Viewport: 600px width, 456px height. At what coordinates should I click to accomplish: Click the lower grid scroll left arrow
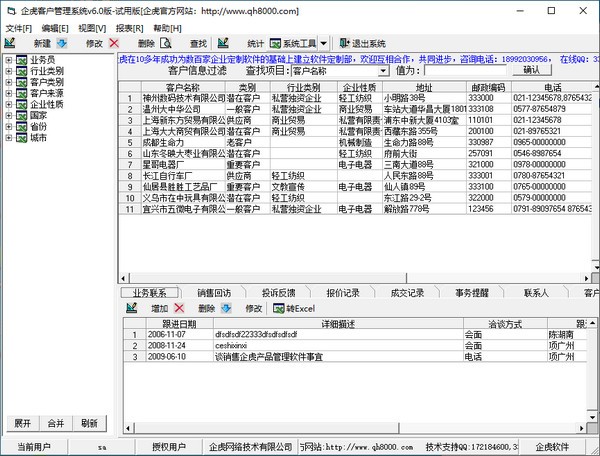pos(128,428)
